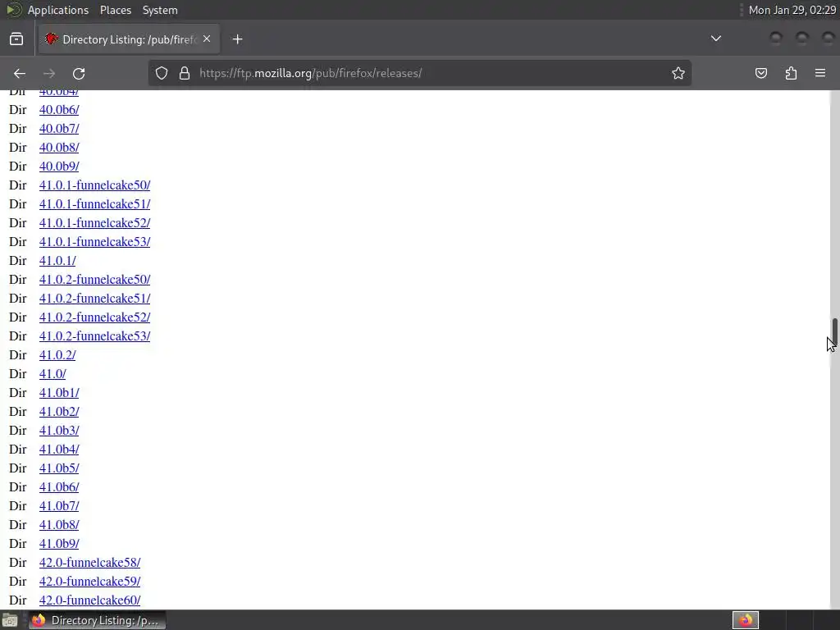Open the 42.0-funnelcake58/ link
Image resolution: width=840 pixels, height=630 pixels.
(x=90, y=563)
